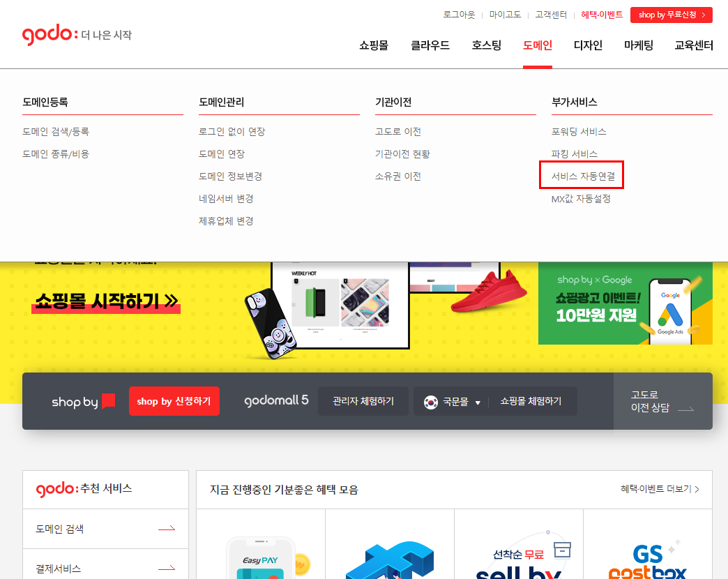Open MX값 자동설정
The height and width of the screenshot is (579, 728).
581,199
